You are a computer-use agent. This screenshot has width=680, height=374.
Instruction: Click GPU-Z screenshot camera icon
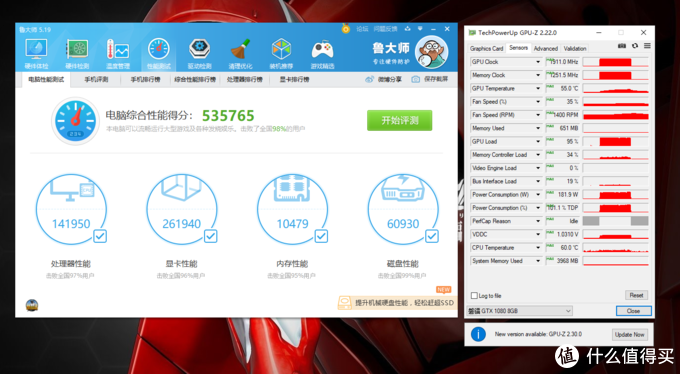[622, 46]
